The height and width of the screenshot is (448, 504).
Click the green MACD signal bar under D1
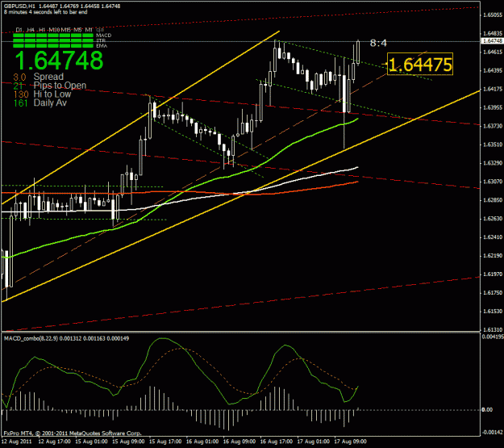tap(19, 36)
